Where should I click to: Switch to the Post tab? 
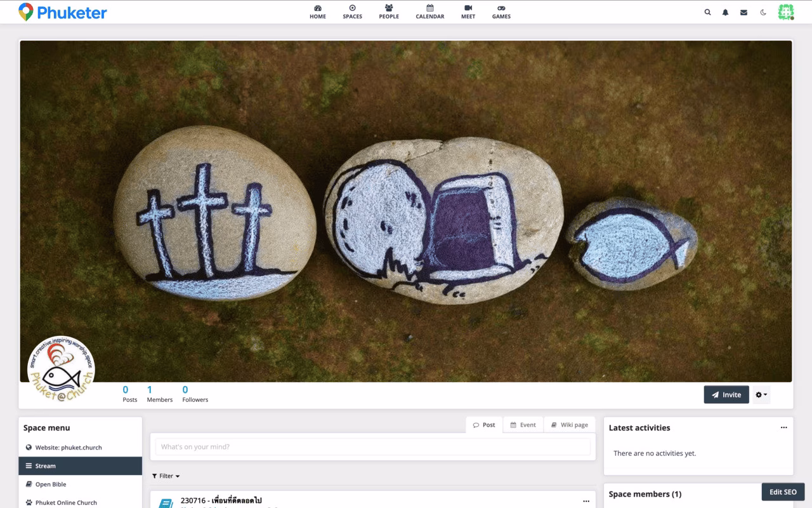[x=484, y=425]
